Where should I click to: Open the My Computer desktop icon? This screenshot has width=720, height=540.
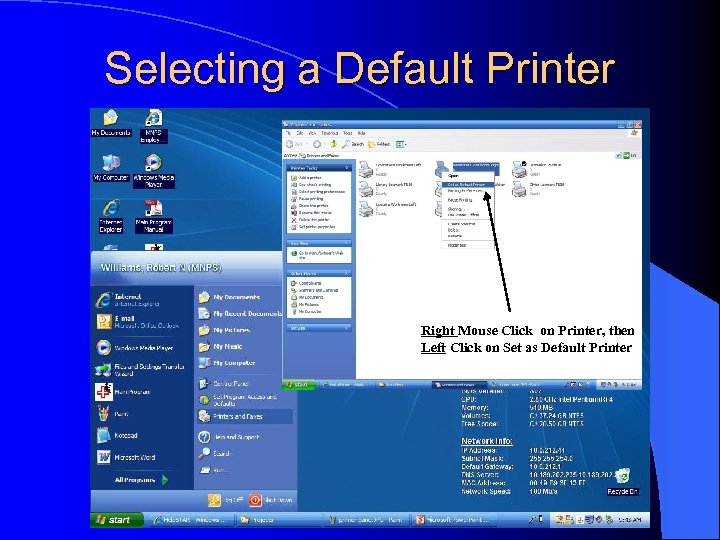point(111,168)
